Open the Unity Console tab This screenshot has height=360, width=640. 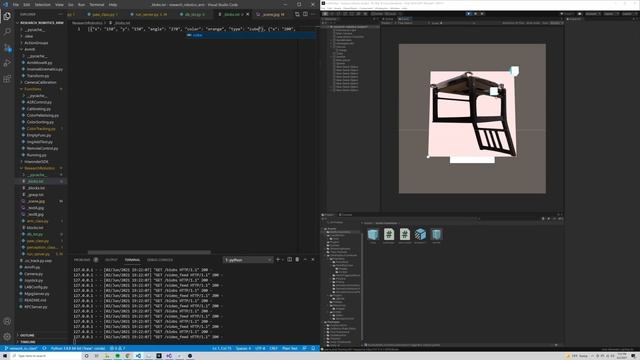346,215
